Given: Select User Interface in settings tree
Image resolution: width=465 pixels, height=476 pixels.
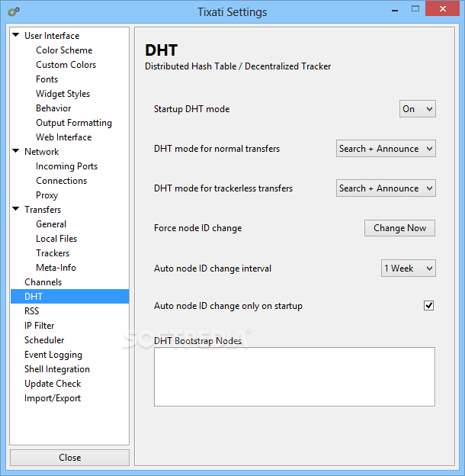Looking at the screenshot, I should (52, 36).
